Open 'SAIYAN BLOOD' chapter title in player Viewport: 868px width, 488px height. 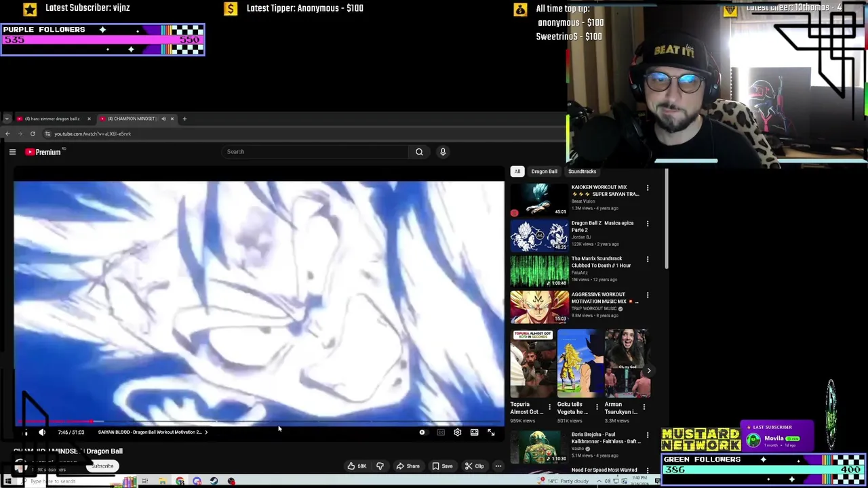click(153, 432)
